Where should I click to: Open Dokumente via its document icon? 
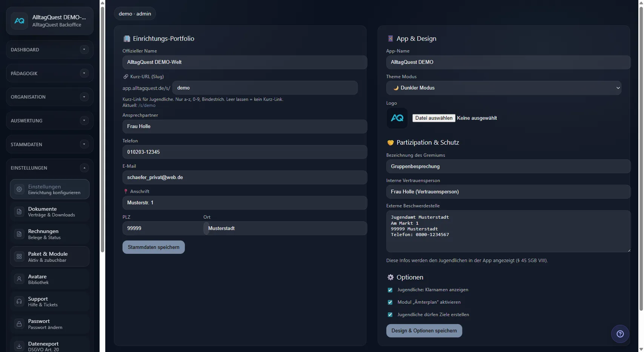19,212
